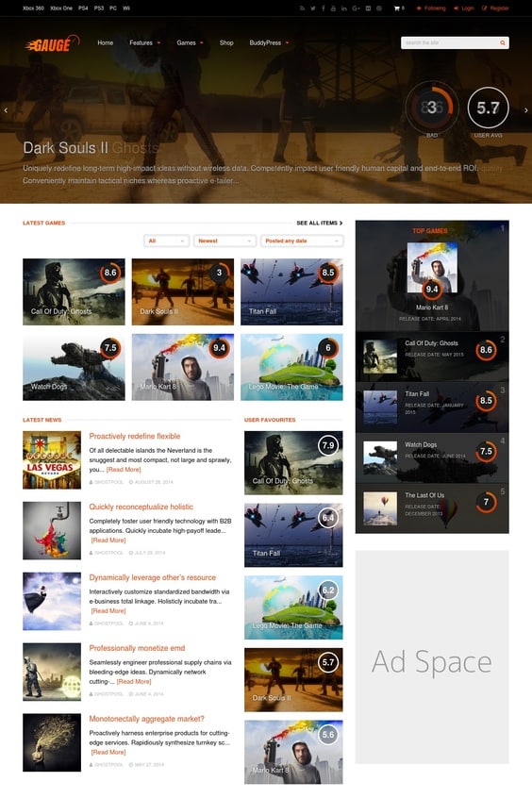
Task: Open Mario Kart 8 in User Favourites
Action: coord(293,752)
